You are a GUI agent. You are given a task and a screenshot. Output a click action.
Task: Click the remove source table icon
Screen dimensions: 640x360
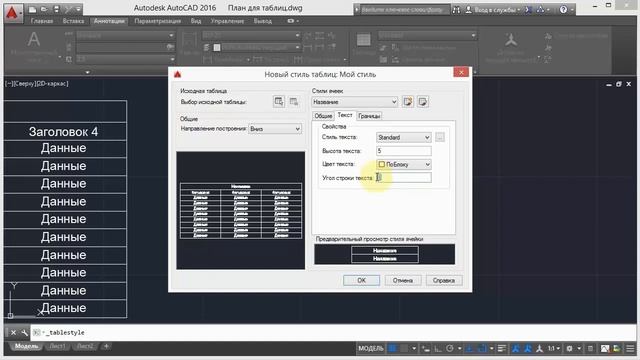pyautogui.click(x=293, y=102)
